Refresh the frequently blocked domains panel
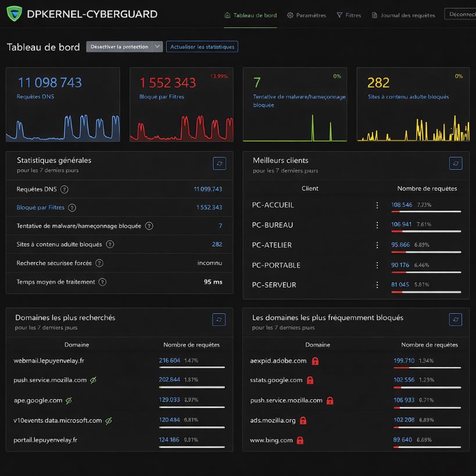 pos(456,319)
